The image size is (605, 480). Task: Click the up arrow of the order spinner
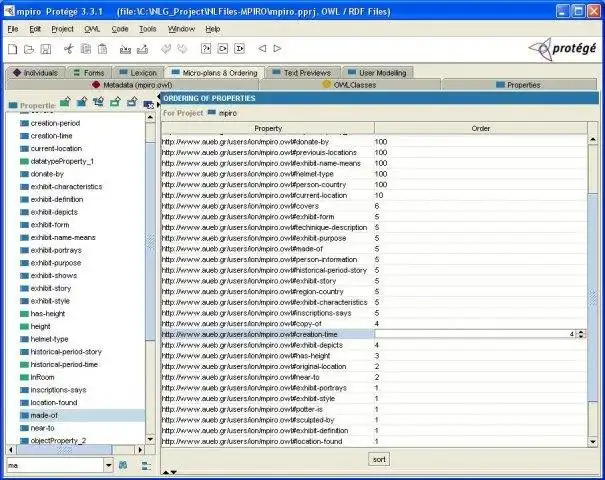pyautogui.click(x=581, y=332)
